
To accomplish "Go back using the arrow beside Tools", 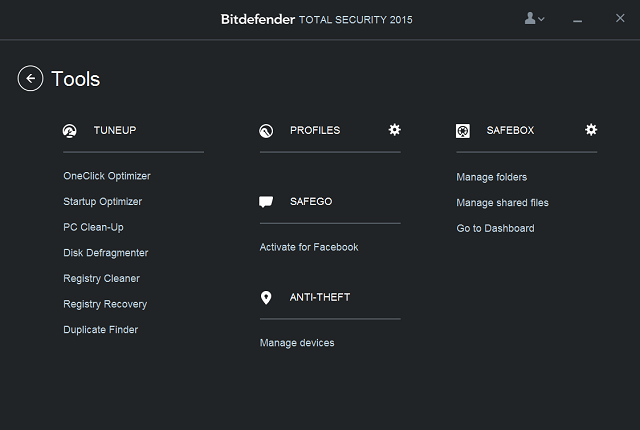I will click(x=30, y=78).
